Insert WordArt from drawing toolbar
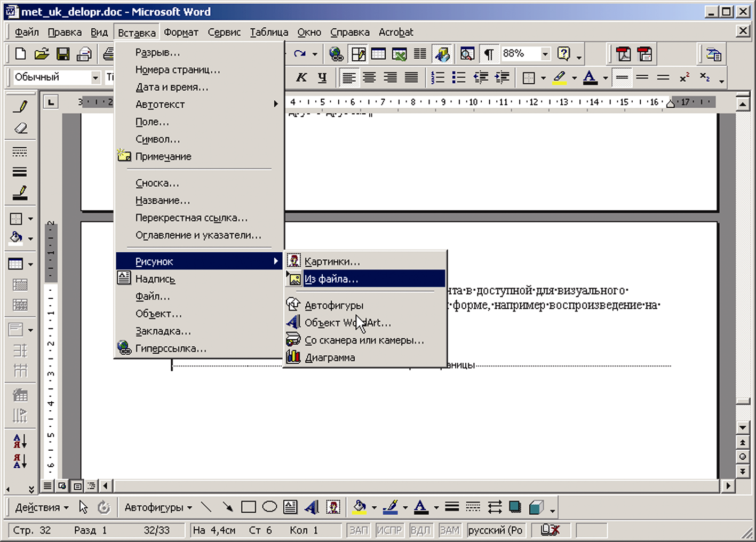Image resolution: width=756 pixels, height=542 pixels. point(312,507)
